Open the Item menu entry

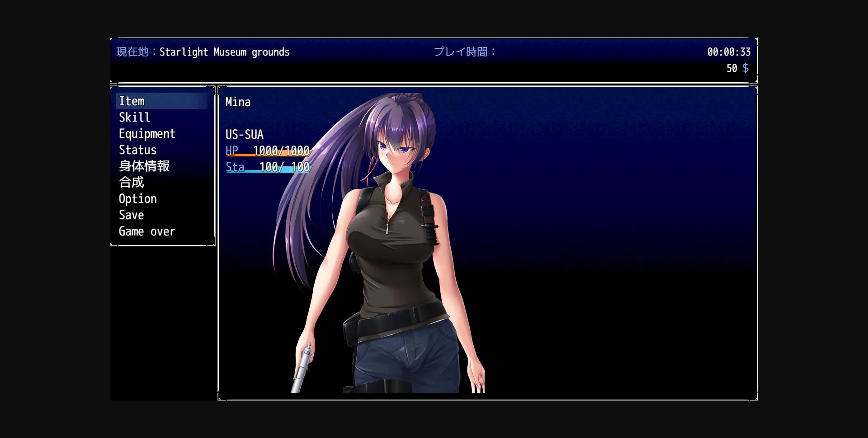coord(132,101)
